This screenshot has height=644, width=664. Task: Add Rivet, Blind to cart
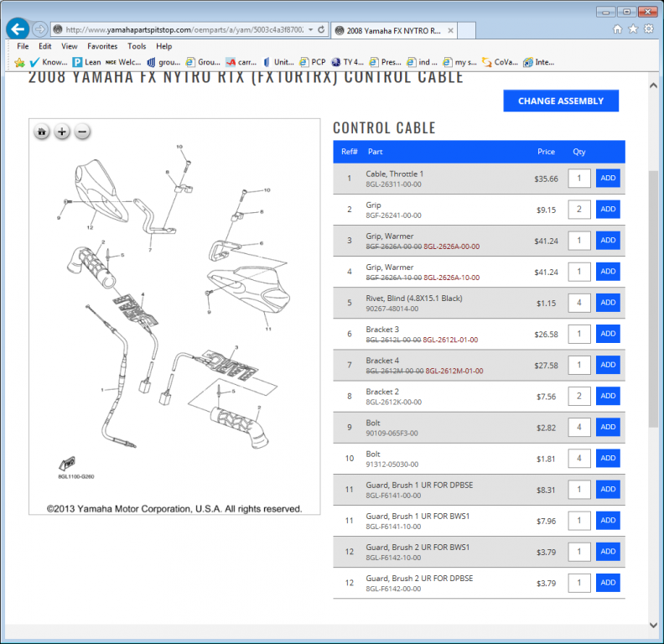click(608, 303)
